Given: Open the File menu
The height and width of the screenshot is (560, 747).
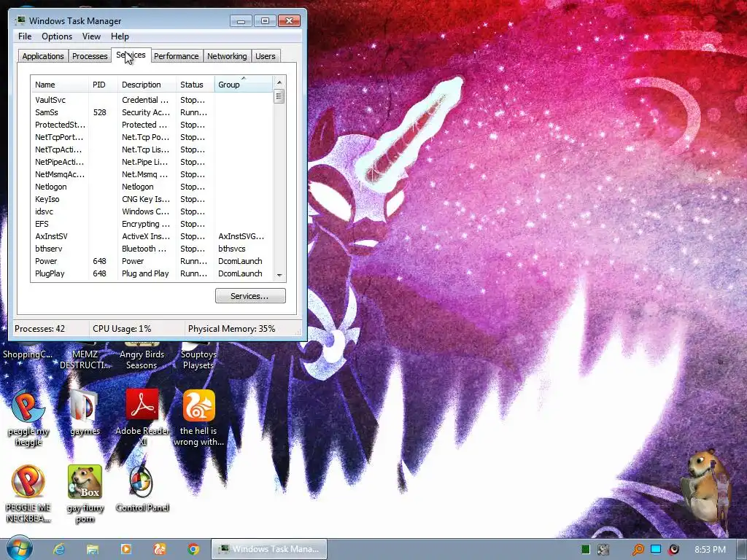Looking at the screenshot, I should point(25,36).
